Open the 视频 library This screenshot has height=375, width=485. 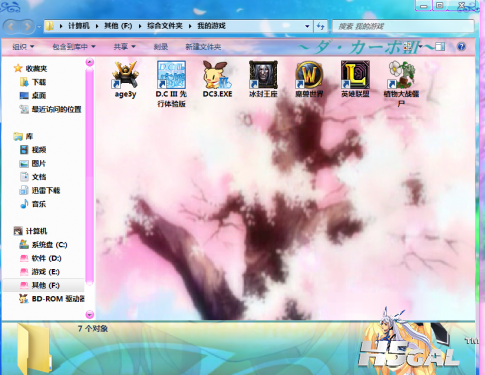33,150
